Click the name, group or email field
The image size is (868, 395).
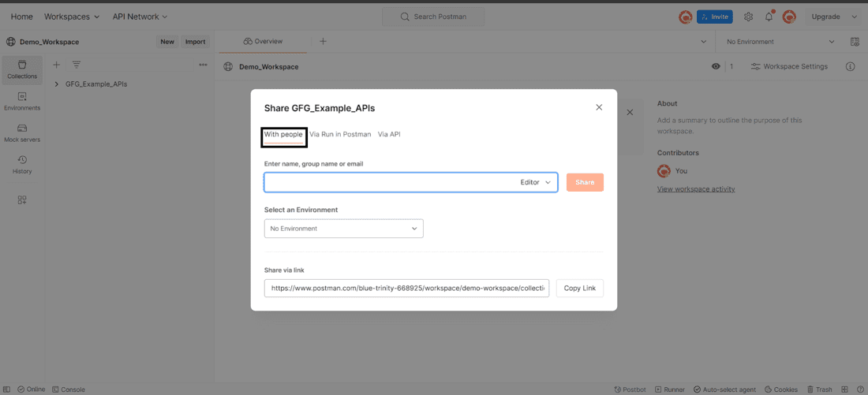point(387,183)
